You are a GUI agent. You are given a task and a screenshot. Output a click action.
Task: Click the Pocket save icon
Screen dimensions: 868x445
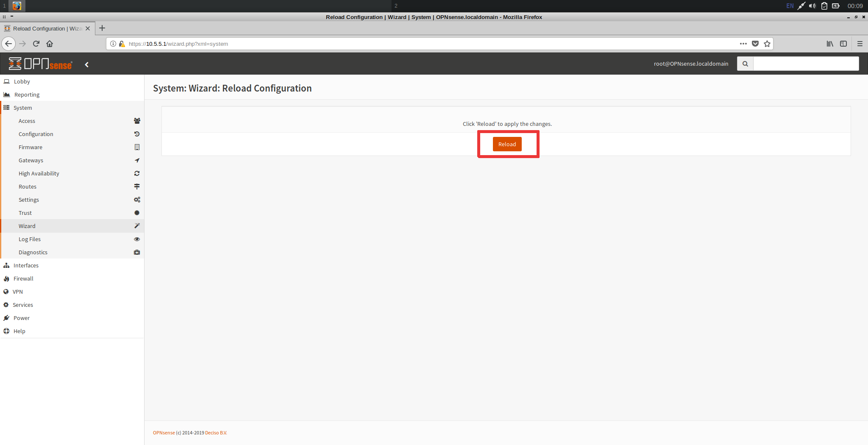pyautogui.click(x=755, y=44)
